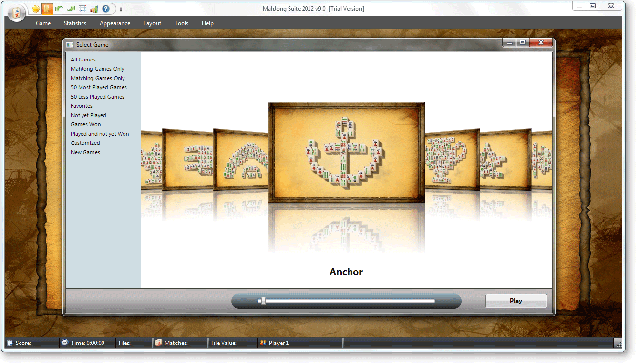
Task: Click the blue grid icon in toolbar
Action: point(82,9)
